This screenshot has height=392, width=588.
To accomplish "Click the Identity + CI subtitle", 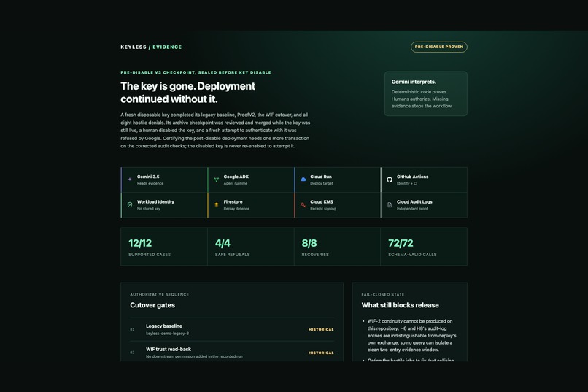I will click(407, 183).
